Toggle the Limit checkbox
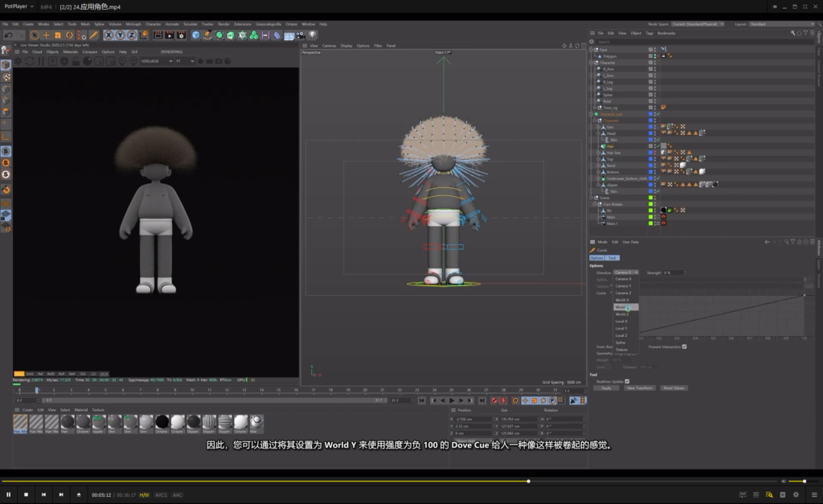The width and height of the screenshot is (823, 504). pyautogui.click(x=607, y=367)
